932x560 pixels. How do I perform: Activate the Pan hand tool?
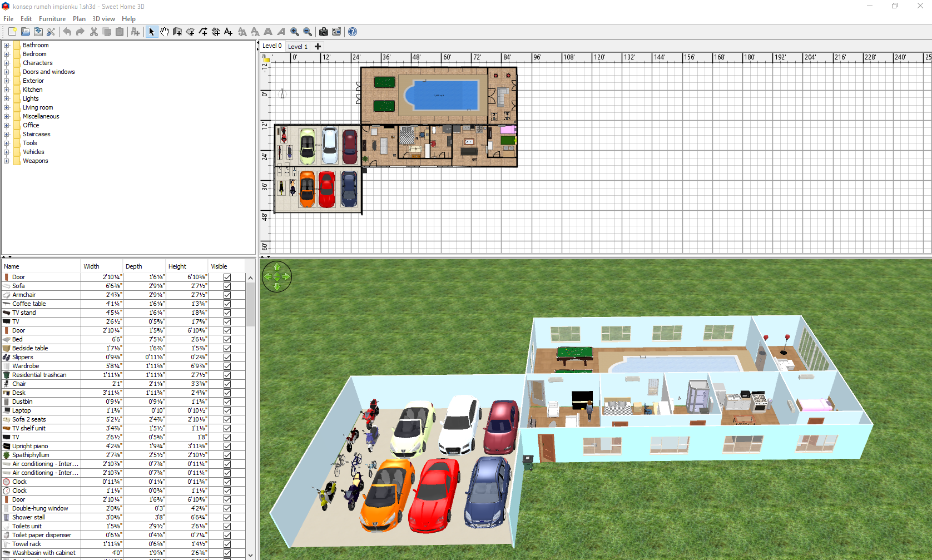165,32
